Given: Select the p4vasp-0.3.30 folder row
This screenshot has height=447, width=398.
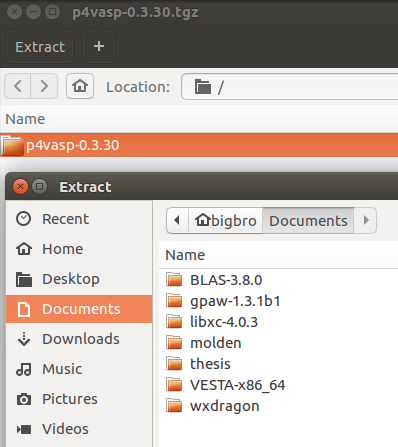Looking at the screenshot, I should pyautogui.click(x=199, y=145).
